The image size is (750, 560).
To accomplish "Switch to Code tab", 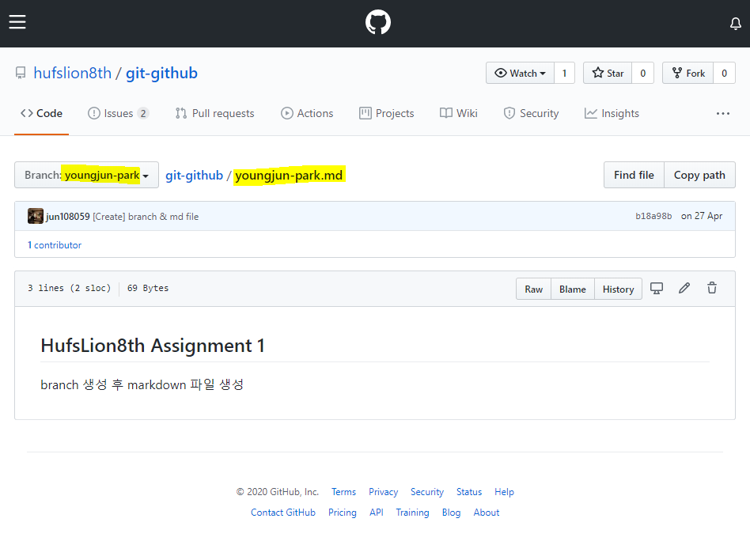I will pos(42,113).
